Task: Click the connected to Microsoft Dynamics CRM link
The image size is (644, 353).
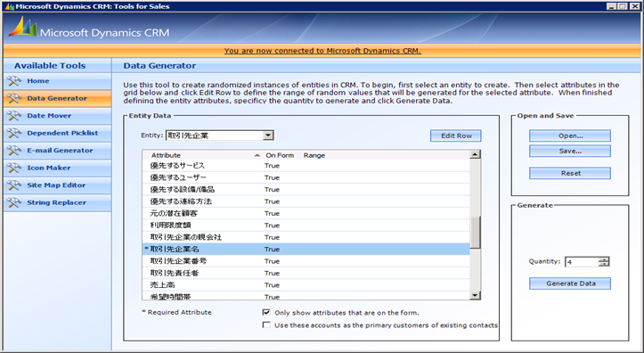Action: point(322,51)
